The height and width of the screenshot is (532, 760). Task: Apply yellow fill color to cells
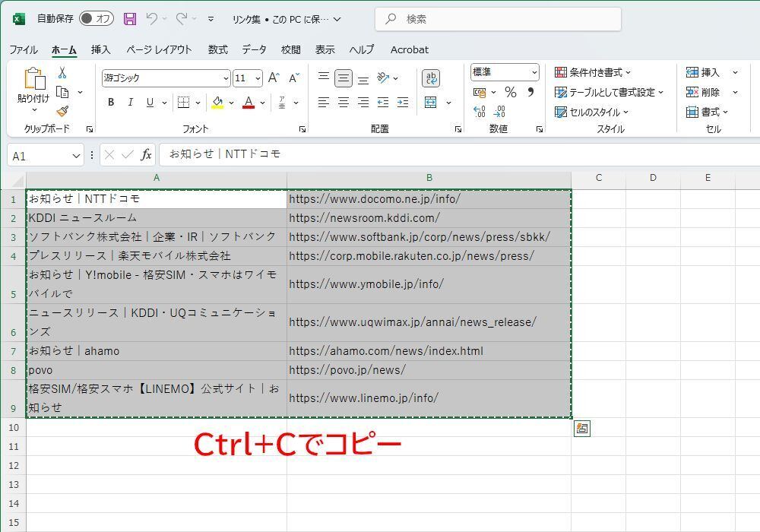tap(217, 103)
